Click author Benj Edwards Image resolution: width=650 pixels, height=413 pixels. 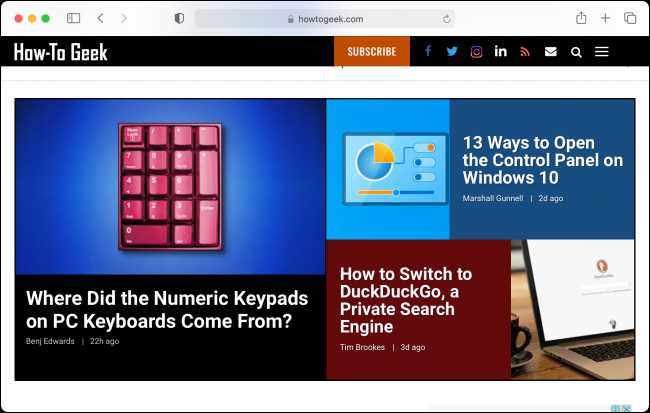(50, 341)
